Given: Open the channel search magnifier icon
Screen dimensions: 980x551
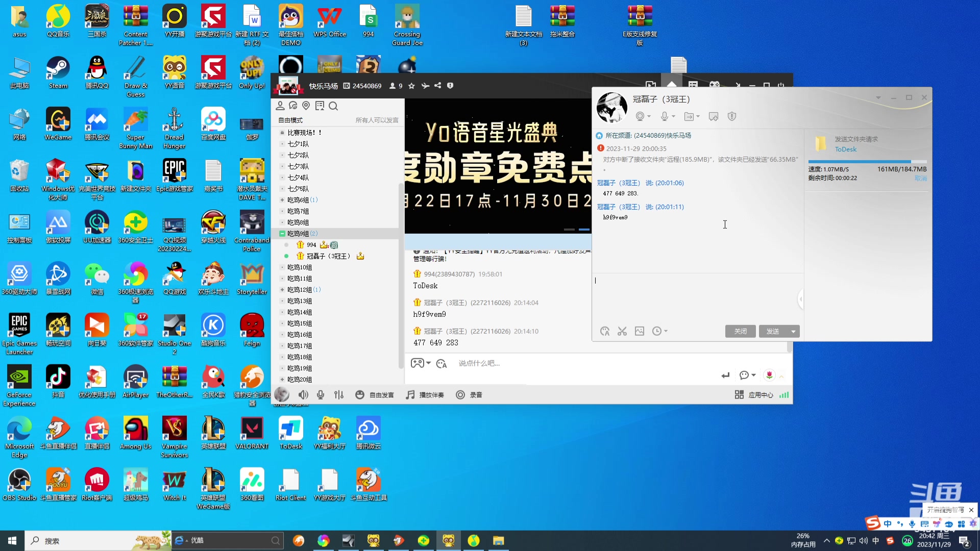Looking at the screenshot, I should [x=333, y=106].
